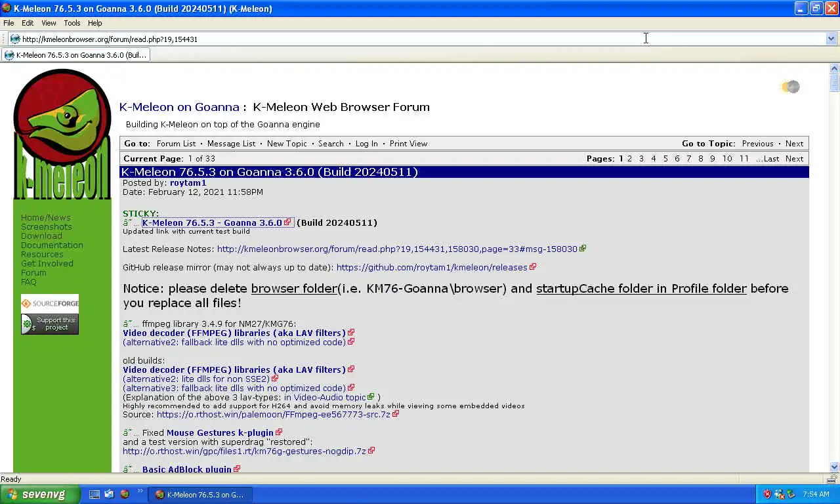
Task: Open the View menu
Action: (x=49, y=23)
